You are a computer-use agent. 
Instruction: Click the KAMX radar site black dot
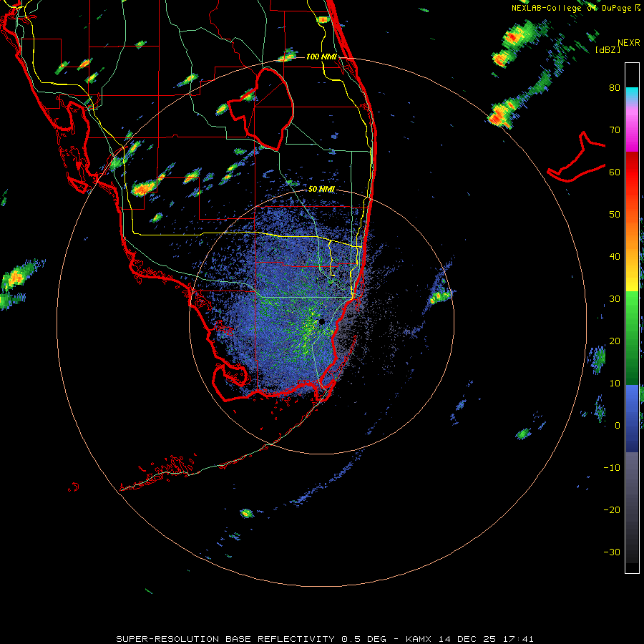coord(321,321)
